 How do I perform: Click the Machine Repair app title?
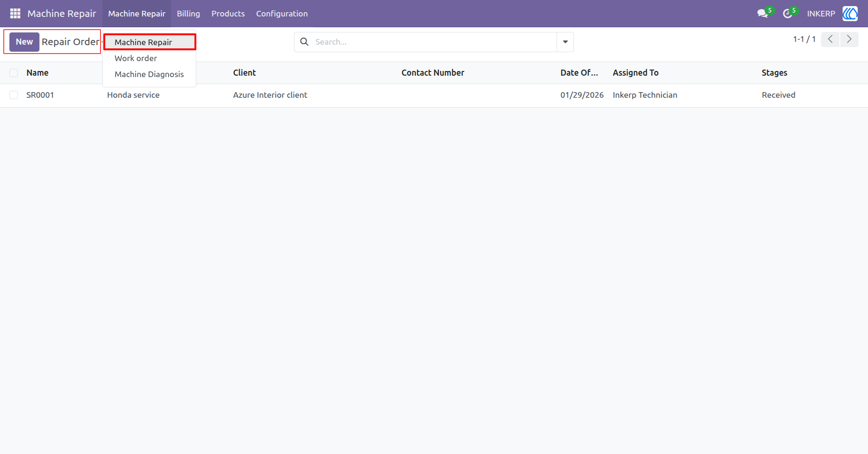[x=62, y=14]
